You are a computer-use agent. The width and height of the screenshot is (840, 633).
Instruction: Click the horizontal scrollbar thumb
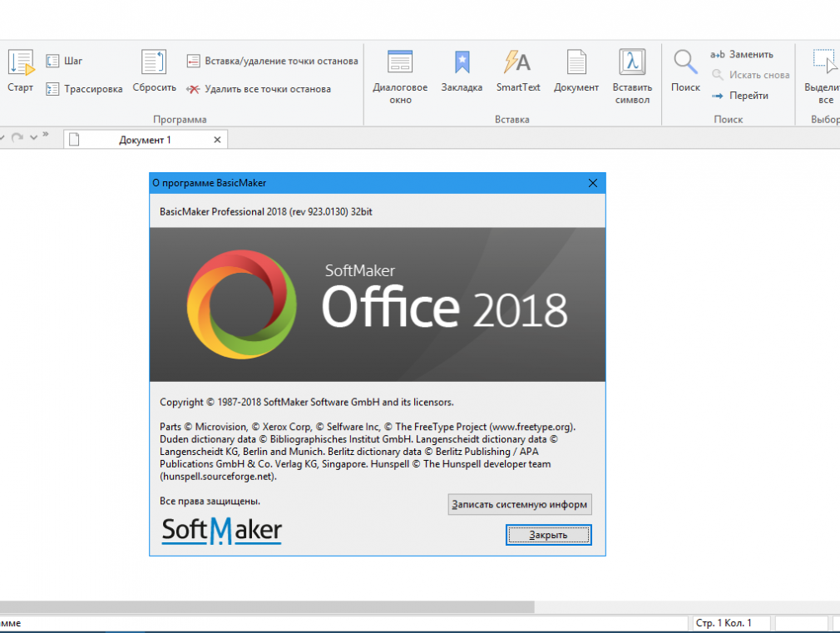pos(267,606)
